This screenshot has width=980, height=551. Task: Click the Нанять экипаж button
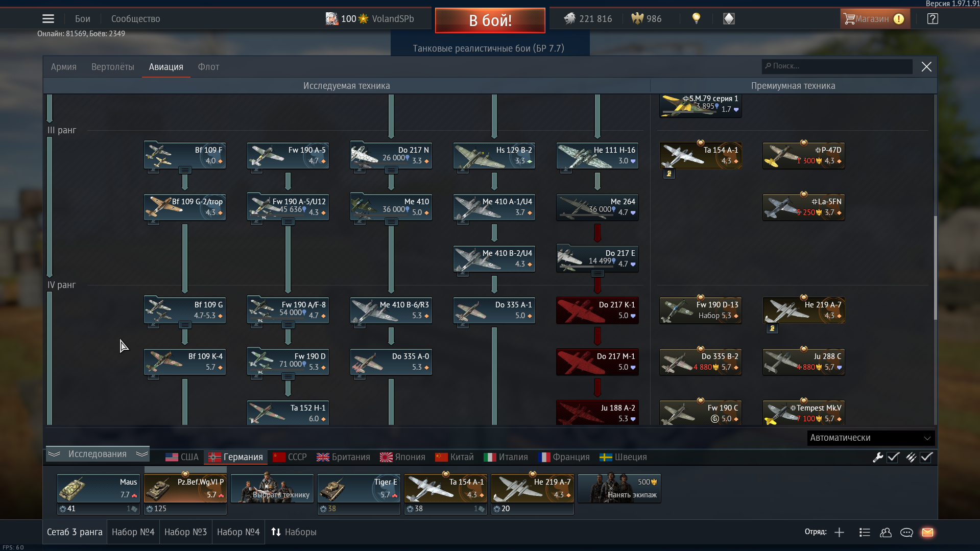(619, 488)
